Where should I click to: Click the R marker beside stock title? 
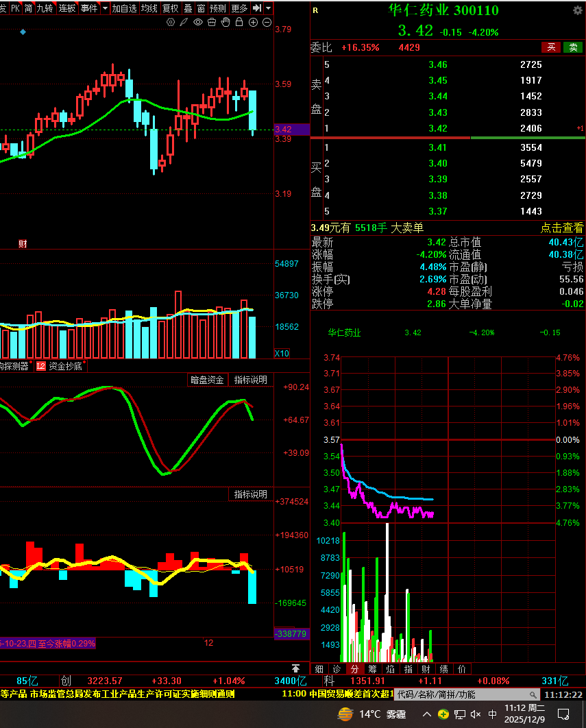[316, 10]
